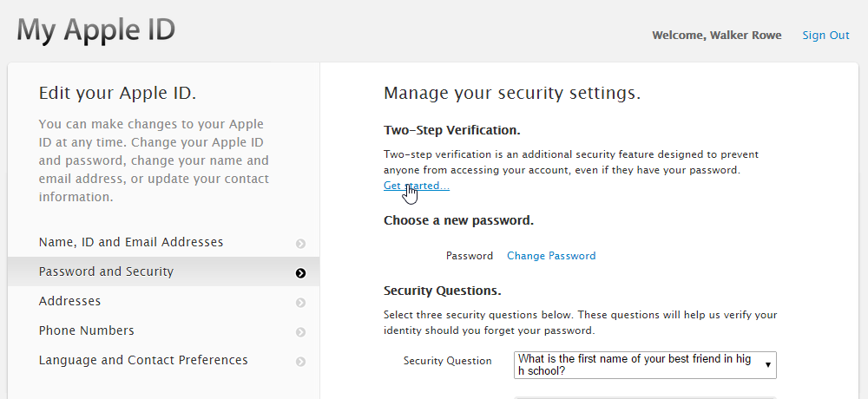Open Language and Contact Preferences
This screenshot has height=399, width=868.
coord(164,360)
